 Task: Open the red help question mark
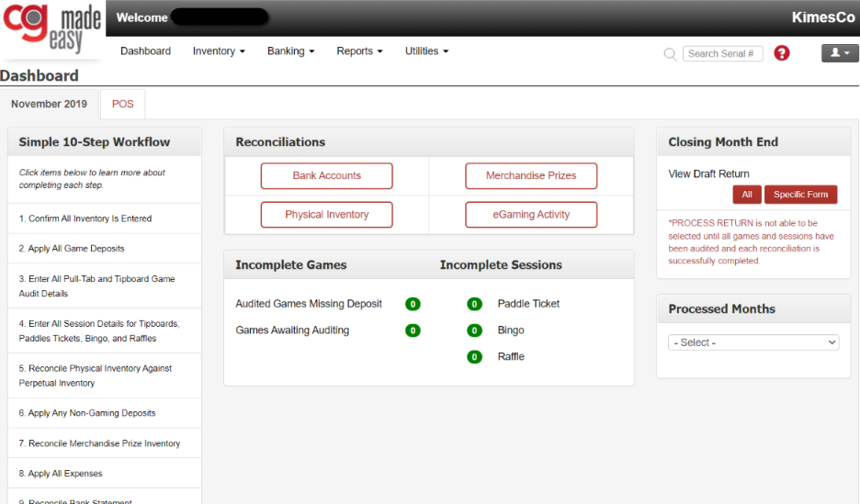(x=782, y=53)
